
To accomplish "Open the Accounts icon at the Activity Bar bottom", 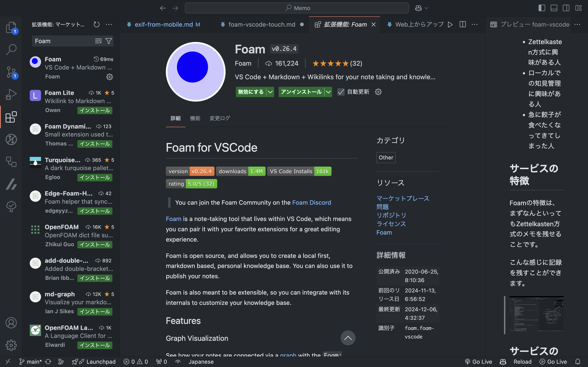I will click(11, 323).
